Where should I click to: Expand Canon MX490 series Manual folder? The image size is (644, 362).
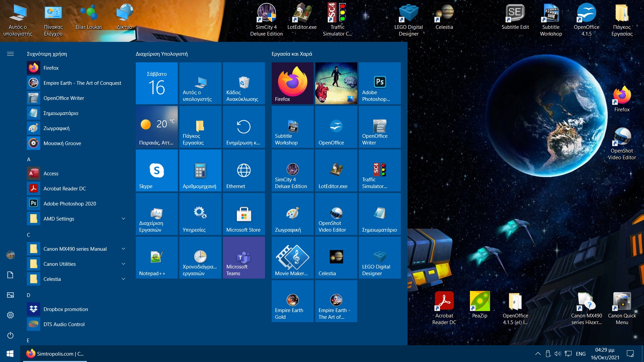point(77,249)
